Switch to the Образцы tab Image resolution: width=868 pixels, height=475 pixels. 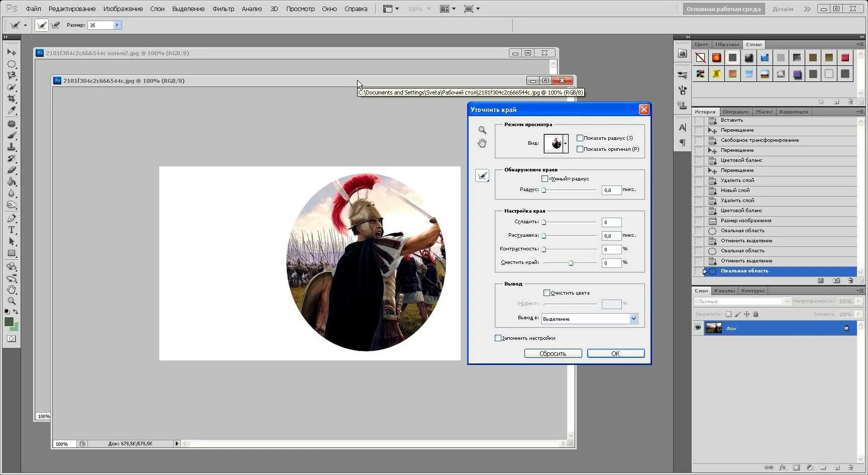click(x=727, y=44)
